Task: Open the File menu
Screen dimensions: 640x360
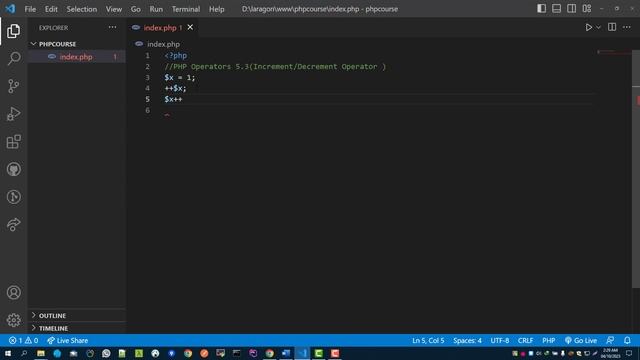Action: point(30,9)
